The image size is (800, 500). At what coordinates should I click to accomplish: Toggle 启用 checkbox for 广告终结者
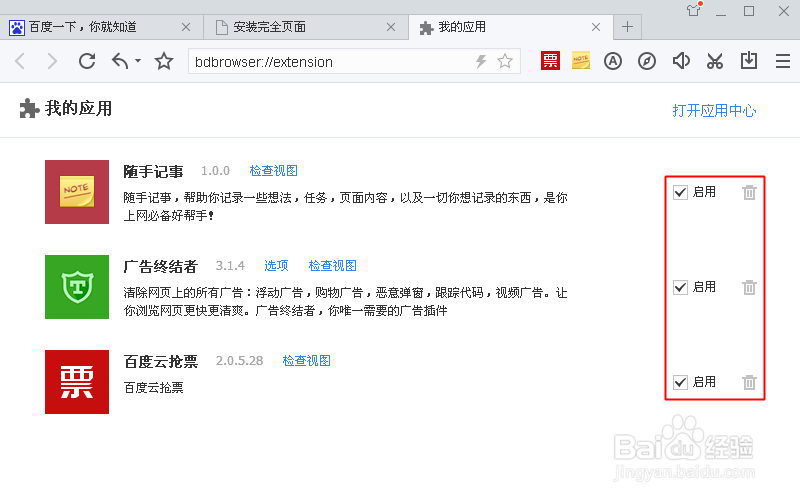[x=680, y=287]
